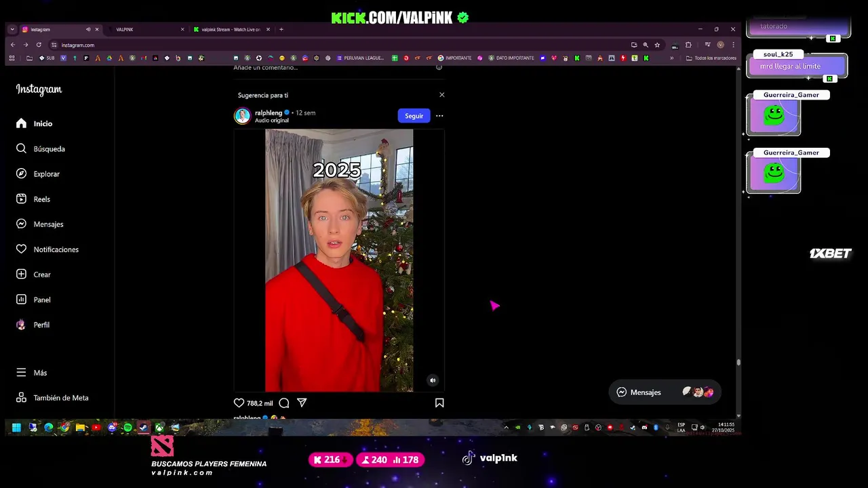
Task: Expand the Más menu in sidebar
Action: pos(32,373)
